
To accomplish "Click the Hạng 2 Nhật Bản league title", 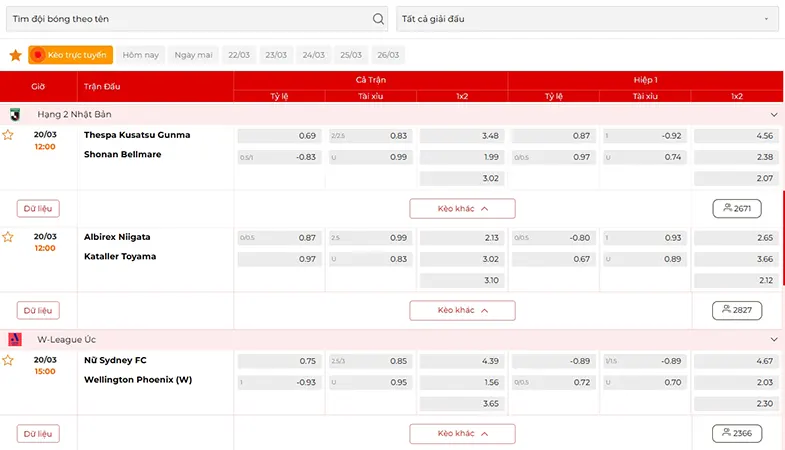I will click(x=74, y=115).
